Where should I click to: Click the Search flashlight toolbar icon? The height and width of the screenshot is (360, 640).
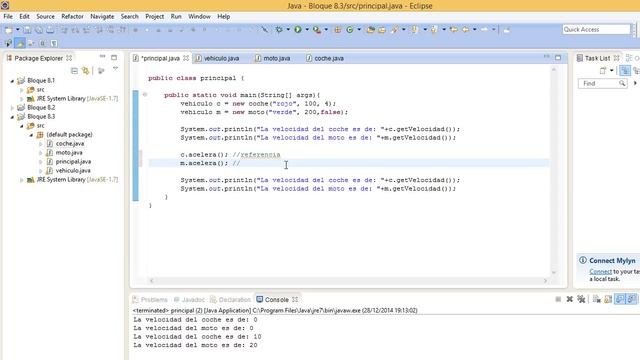(395, 30)
